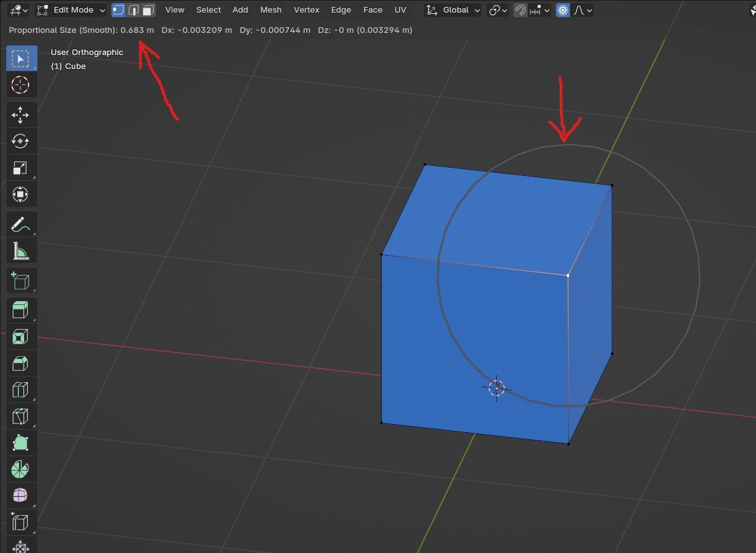Click the User Orthographic label
Image resolution: width=756 pixels, height=553 pixels.
(87, 52)
